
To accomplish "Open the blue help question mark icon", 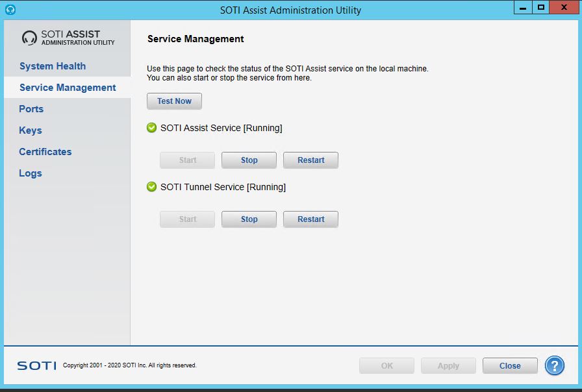I will [555, 365].
